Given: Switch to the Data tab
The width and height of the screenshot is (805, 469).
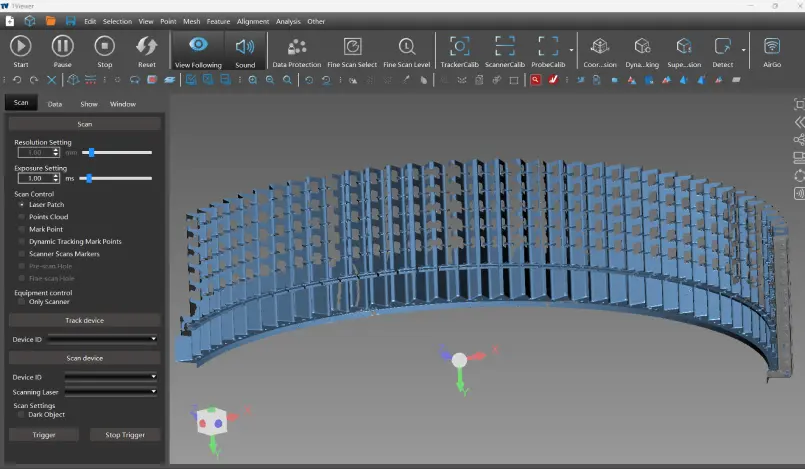Looking at the screenshot, I should click(55, 104).
